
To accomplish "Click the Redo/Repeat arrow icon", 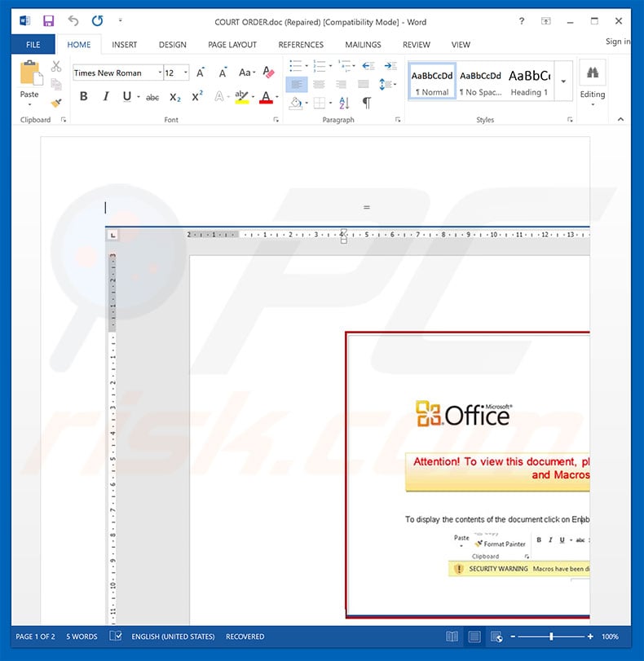I will click(x=98, y=20).
